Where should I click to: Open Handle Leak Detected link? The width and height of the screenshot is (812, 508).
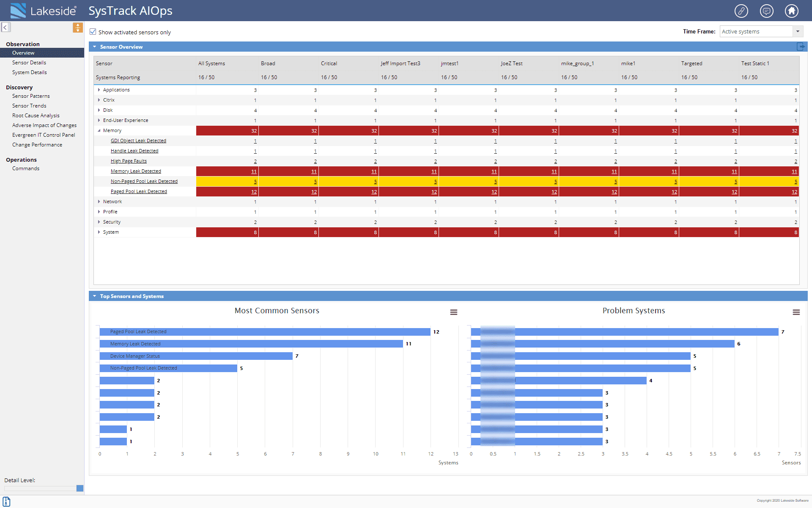tap(134, 151)
